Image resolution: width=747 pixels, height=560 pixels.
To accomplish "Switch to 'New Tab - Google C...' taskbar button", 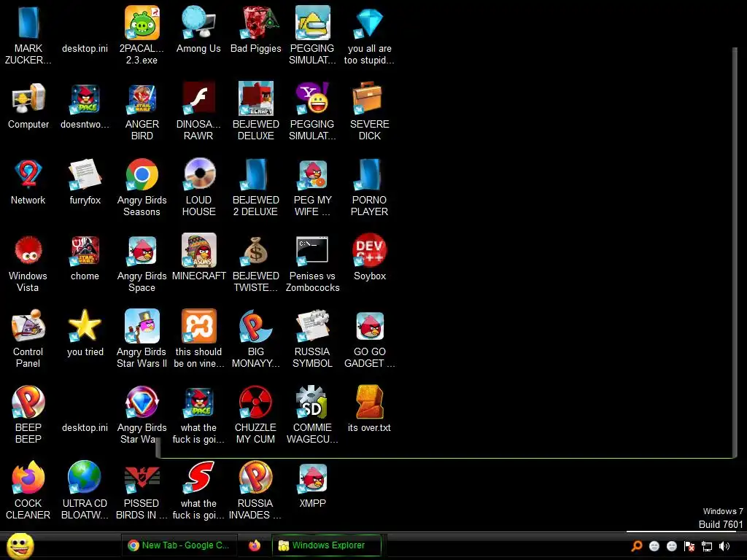I will 179,545.
